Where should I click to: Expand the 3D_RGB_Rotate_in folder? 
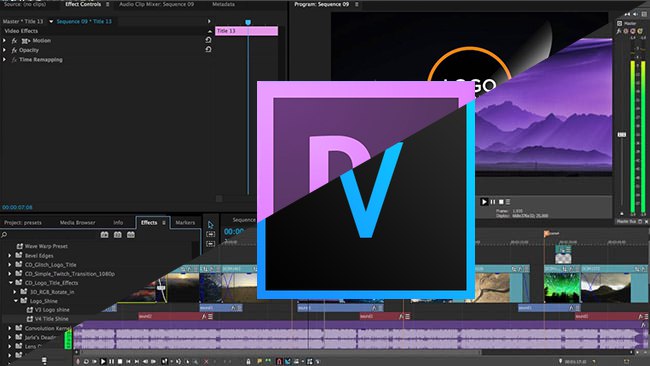coord(15,292)
